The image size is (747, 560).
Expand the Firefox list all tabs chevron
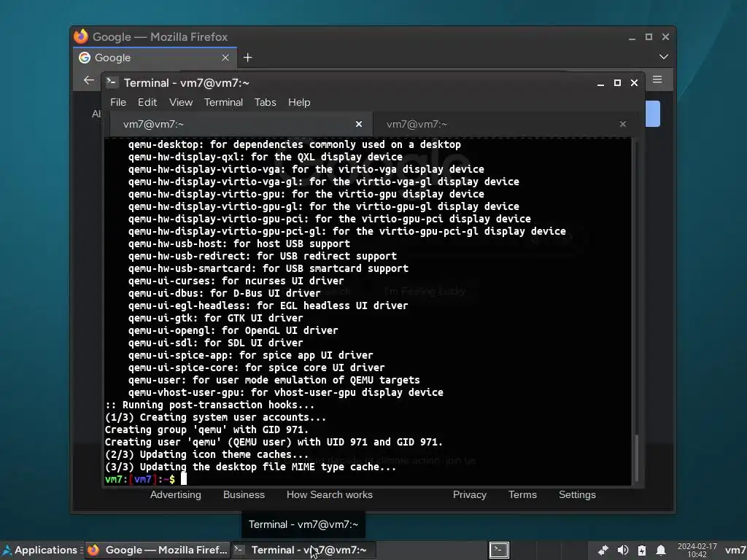pyautogui.click(x=664, y=57)
